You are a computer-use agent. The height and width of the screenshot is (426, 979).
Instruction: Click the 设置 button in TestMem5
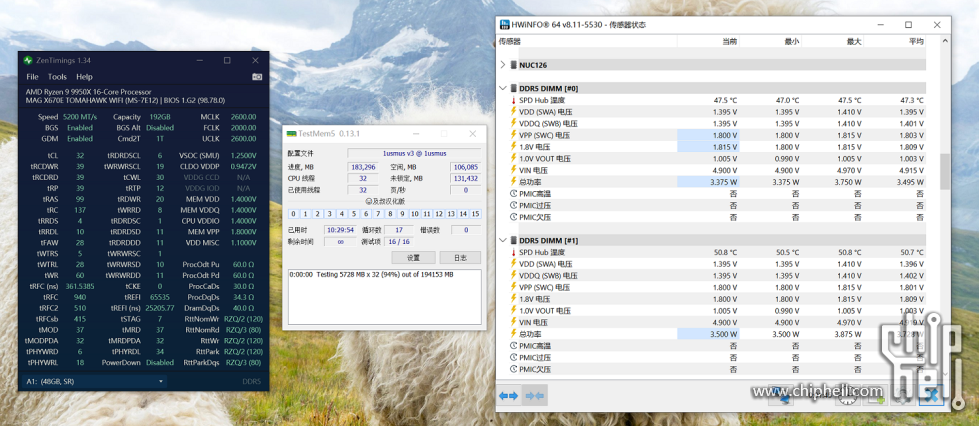coord(413,258)
